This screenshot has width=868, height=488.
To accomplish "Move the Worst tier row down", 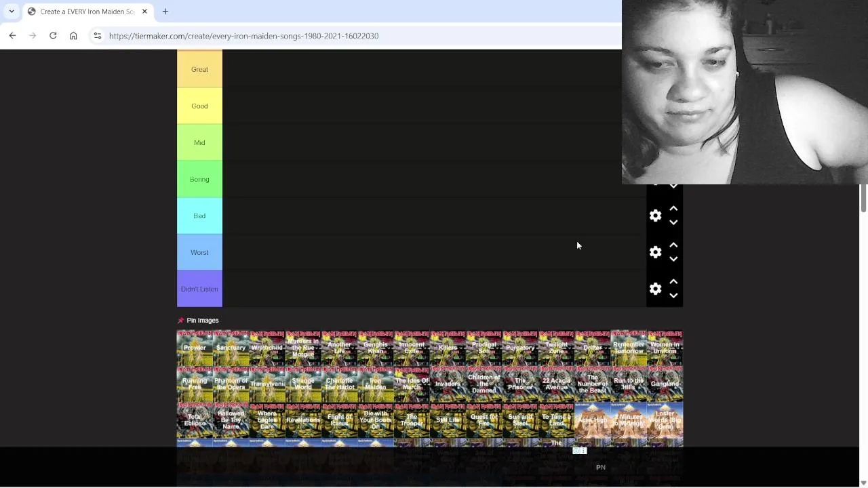I will coord(673,259).
